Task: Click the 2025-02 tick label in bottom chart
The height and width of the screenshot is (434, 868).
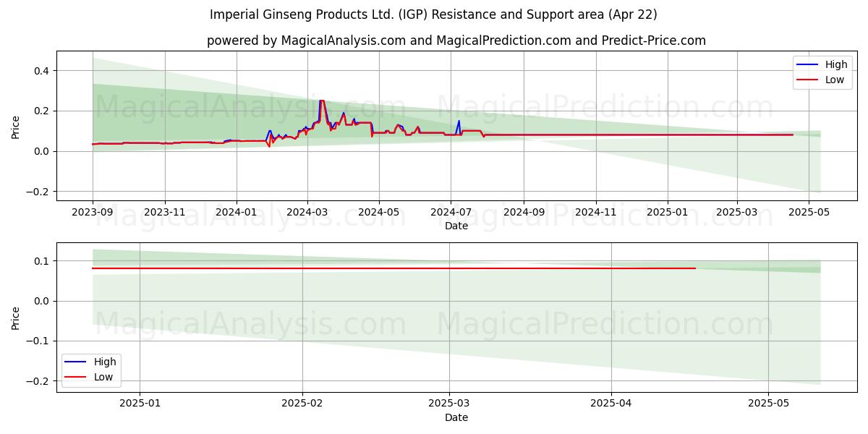Action: pyautogui.click(x=302, y=404)
